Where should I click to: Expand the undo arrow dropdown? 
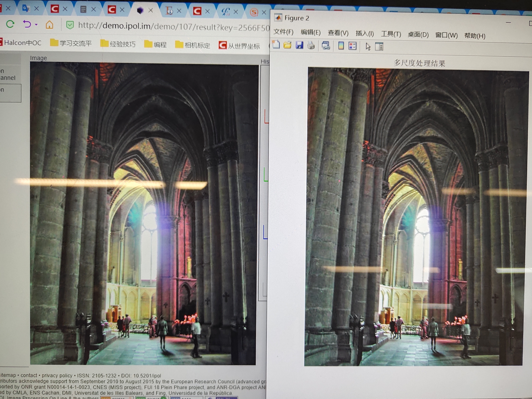coord(36,25)
